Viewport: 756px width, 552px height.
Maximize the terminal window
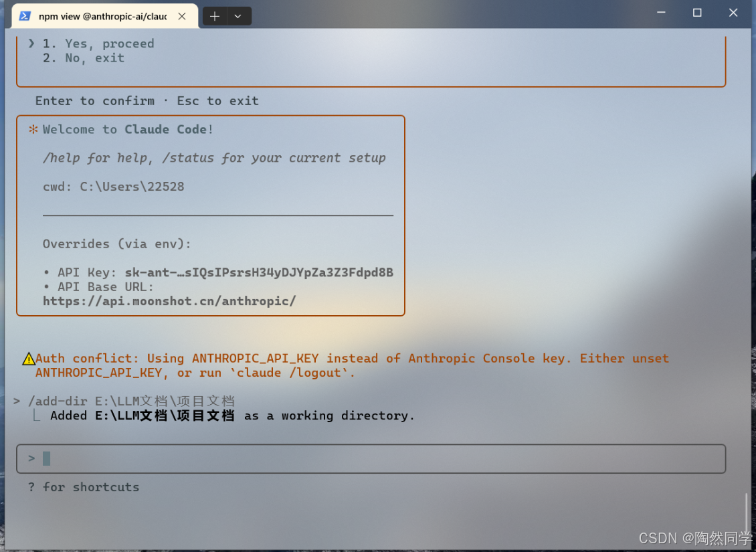[x=697, y=13]
